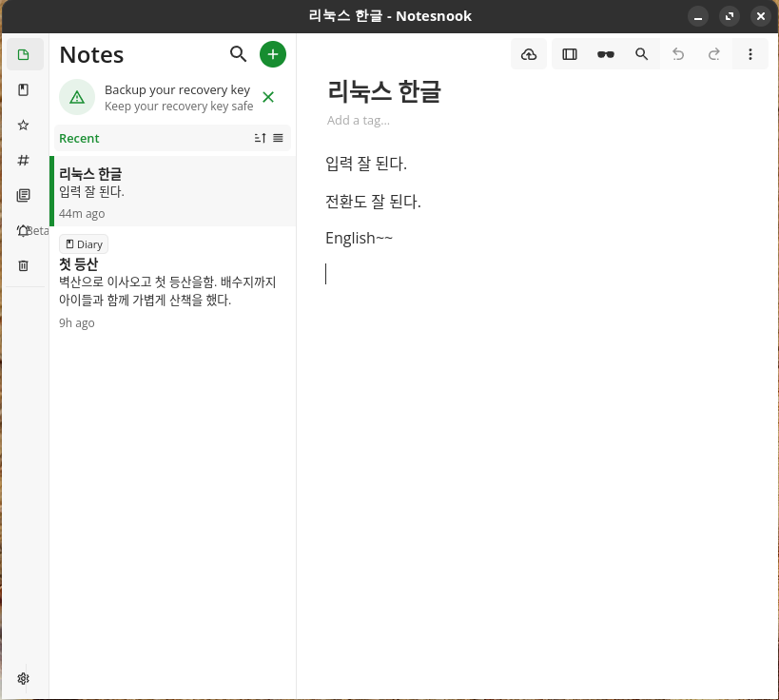This screenshot has width=779, height=700.
Task: Open Tags hash icon in sidebar
Action: coord(24,161)
